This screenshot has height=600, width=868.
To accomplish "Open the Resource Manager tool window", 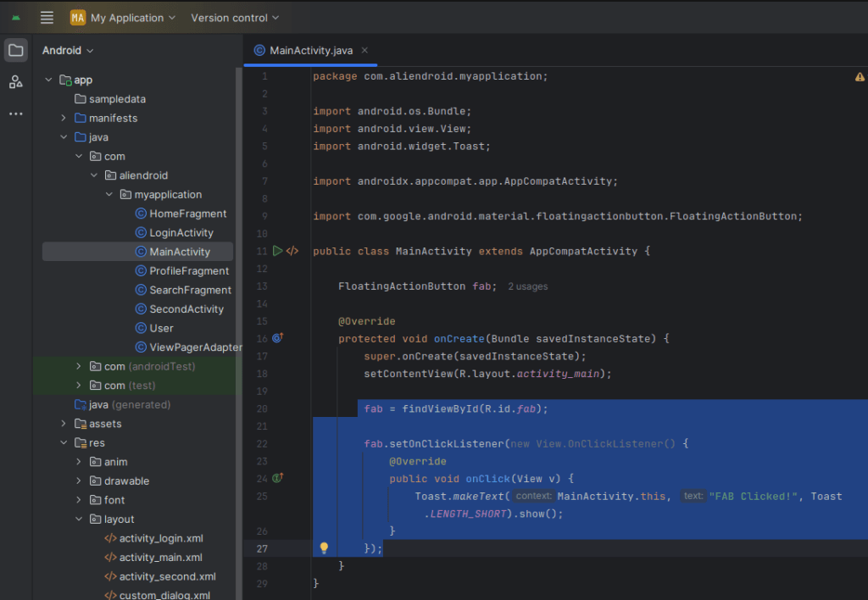I will [16, 82].
